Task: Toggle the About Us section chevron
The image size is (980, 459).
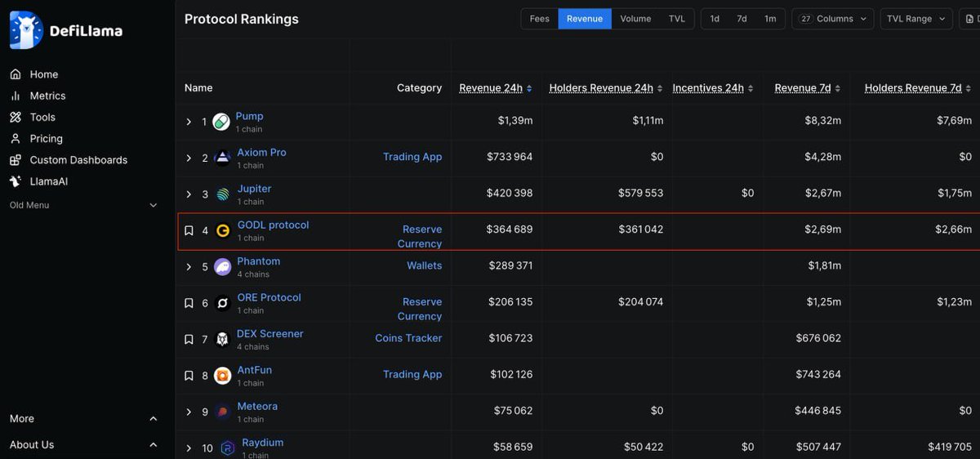Action: click(x=153, y=445)
